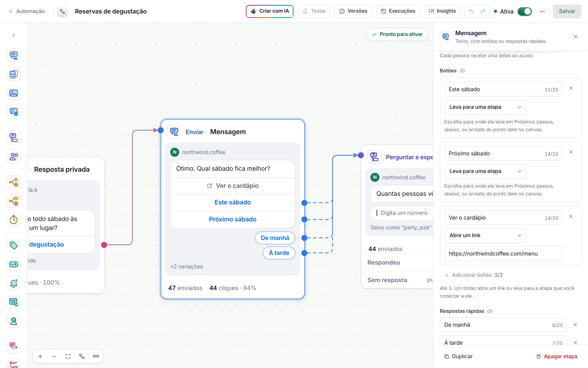
Task: Remove the Ver o cardápio button
Action: click(571, 216)
